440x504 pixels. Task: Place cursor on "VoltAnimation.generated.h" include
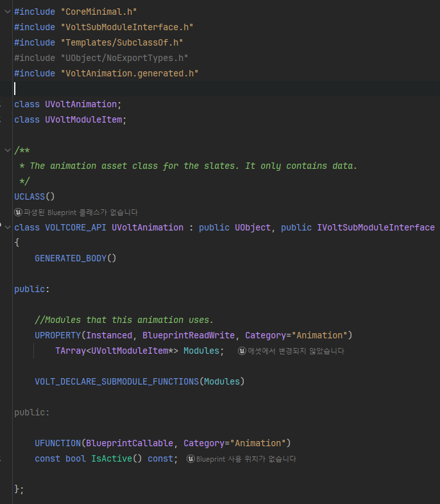point(130,73)
